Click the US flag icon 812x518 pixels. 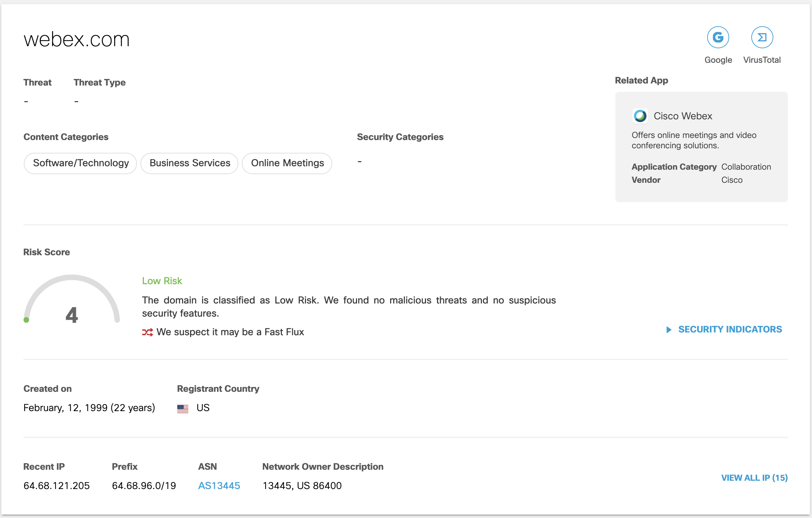(183, 408)
